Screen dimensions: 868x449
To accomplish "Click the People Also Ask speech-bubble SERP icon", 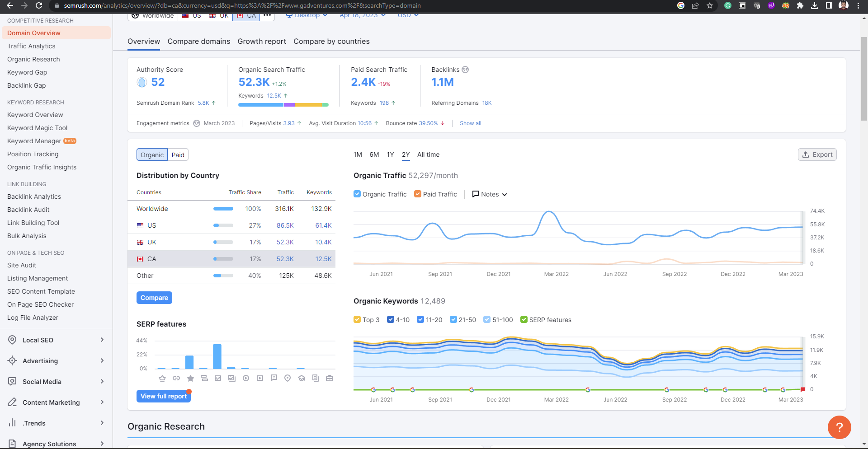I will click(x=274, y=378).
